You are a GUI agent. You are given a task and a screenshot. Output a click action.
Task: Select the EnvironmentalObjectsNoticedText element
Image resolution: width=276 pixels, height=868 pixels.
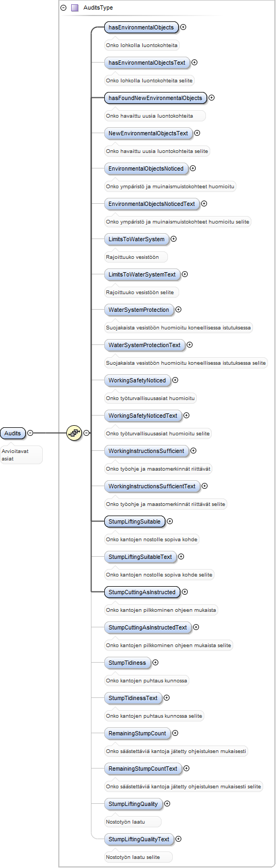coord(152,204)
